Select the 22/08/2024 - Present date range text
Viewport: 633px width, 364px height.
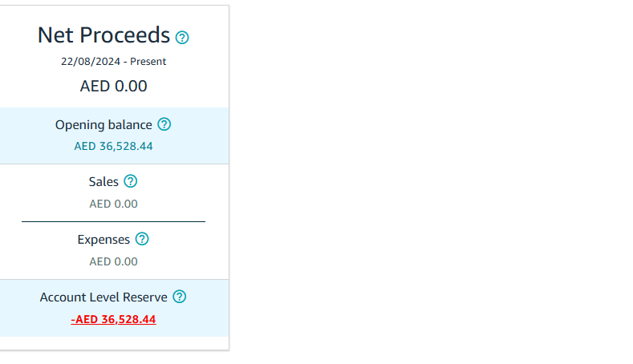click(x=113, y=62)
